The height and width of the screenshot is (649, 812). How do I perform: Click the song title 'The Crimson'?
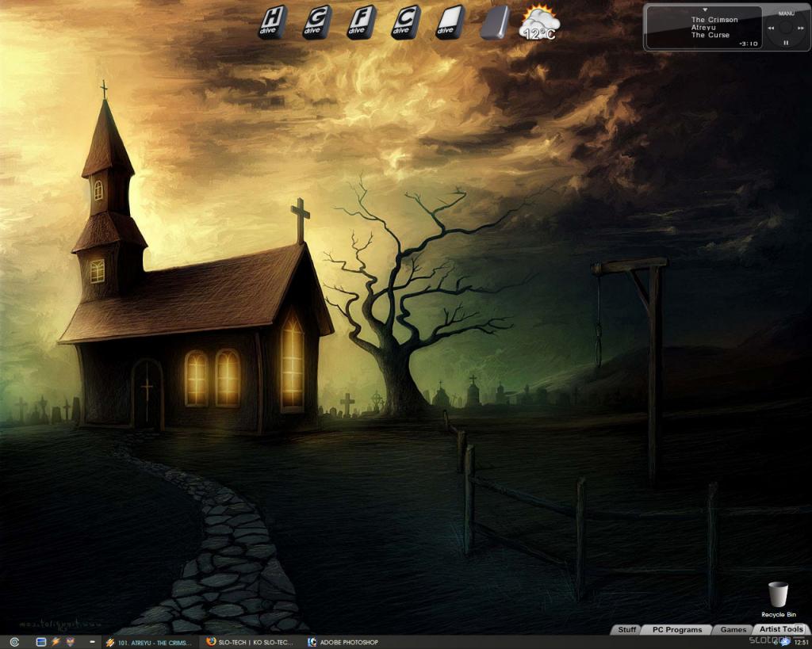pos(714,20)
